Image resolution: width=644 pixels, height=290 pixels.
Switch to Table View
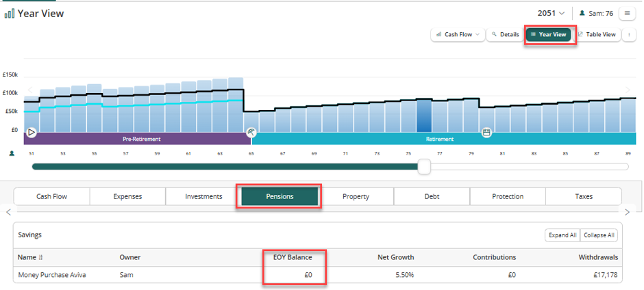click(x=597, y=34)
